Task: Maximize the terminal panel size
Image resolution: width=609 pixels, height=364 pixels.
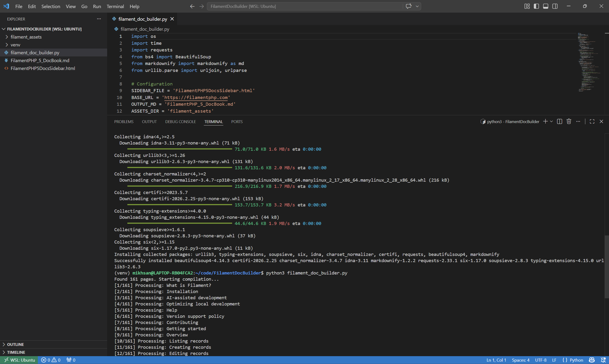Action: coord(592,121)
